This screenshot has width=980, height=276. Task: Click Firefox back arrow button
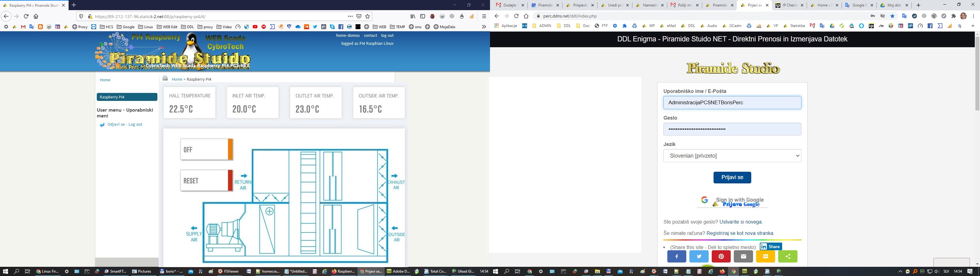6,16
